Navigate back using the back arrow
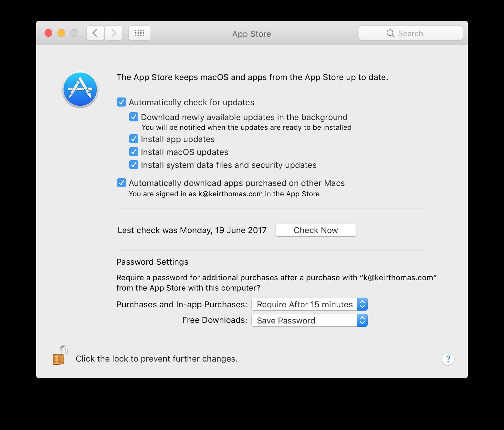 (95, 33)
